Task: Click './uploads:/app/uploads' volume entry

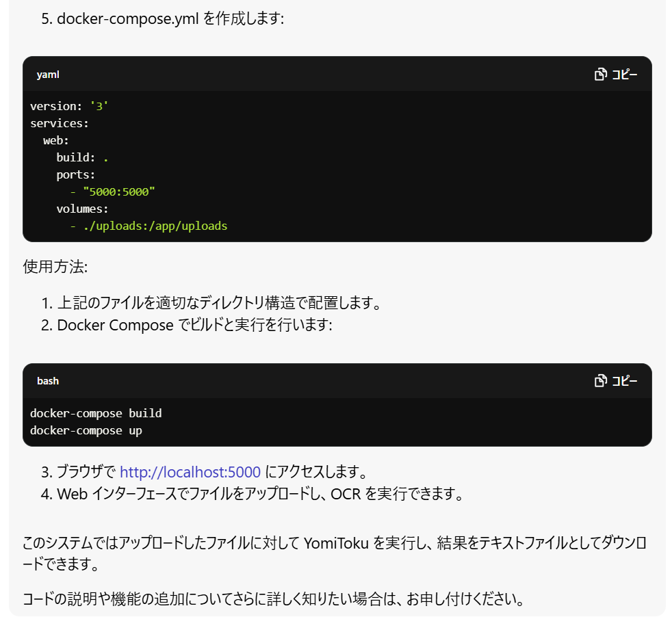Action: point(155,226)
